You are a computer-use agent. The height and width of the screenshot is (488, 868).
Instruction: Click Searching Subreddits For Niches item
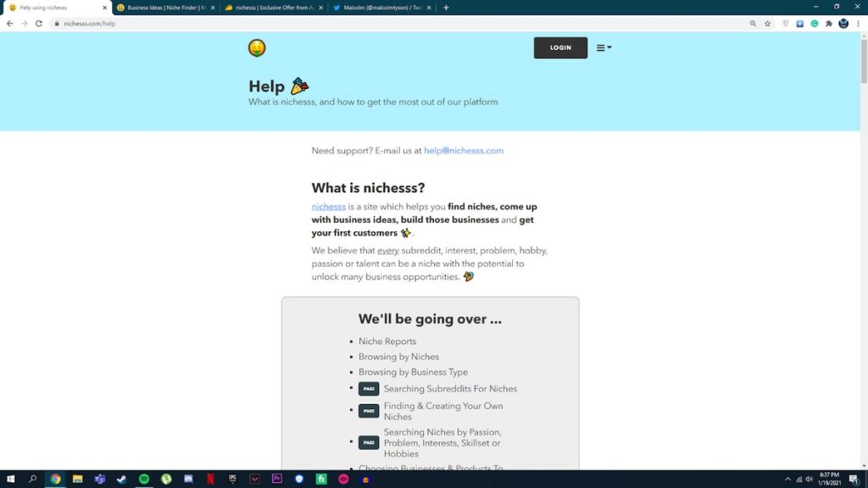click(x=450, y=389)
